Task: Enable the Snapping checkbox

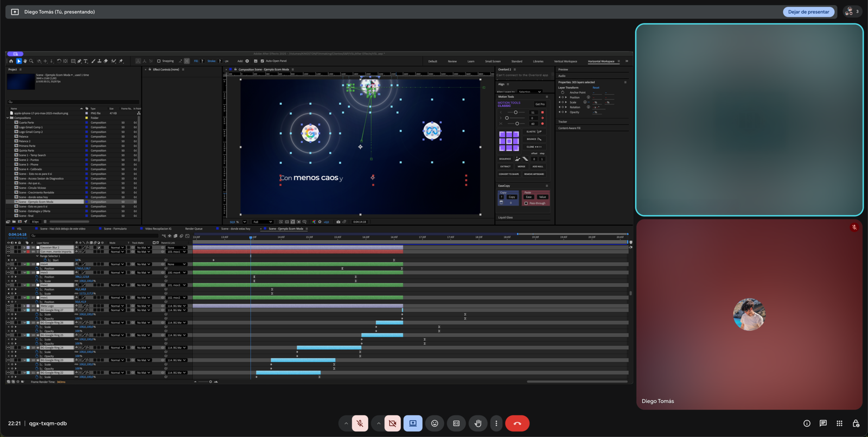Action: (x=158, y=61)
